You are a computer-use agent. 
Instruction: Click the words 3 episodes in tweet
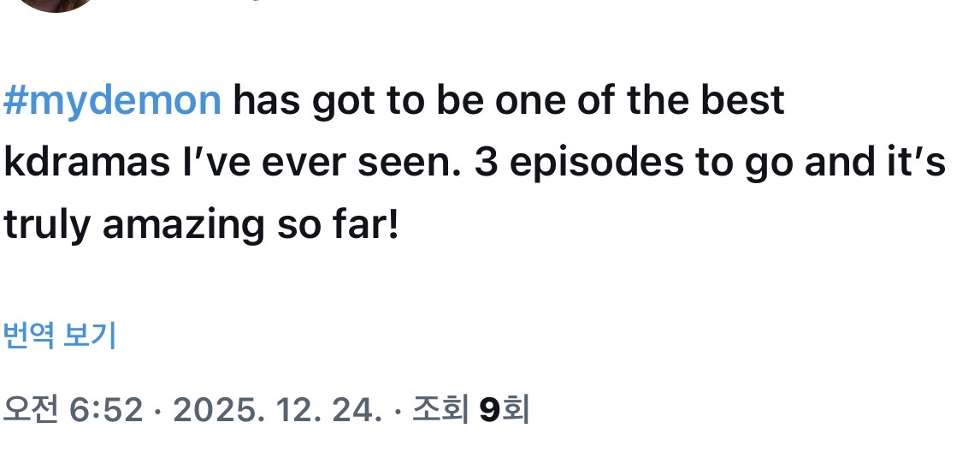(578, 164)
